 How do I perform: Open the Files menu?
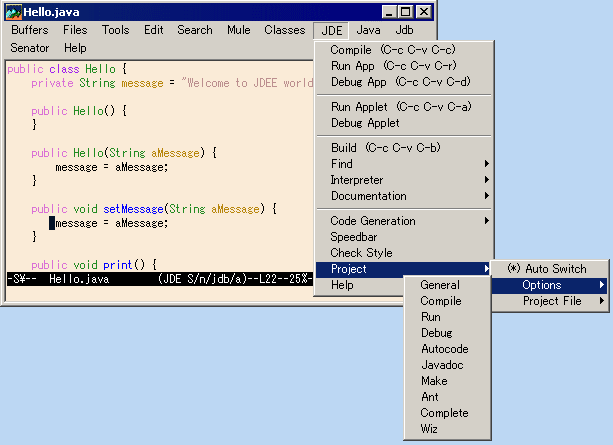point(75,30)
